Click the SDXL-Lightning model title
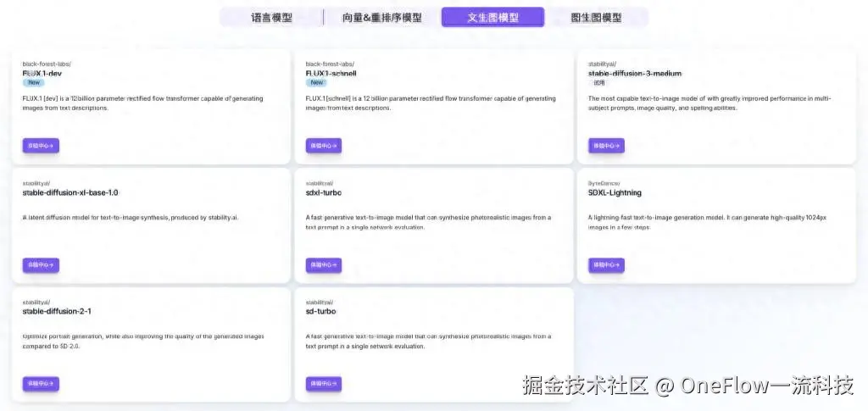868x411 pixels. [615, 192]
